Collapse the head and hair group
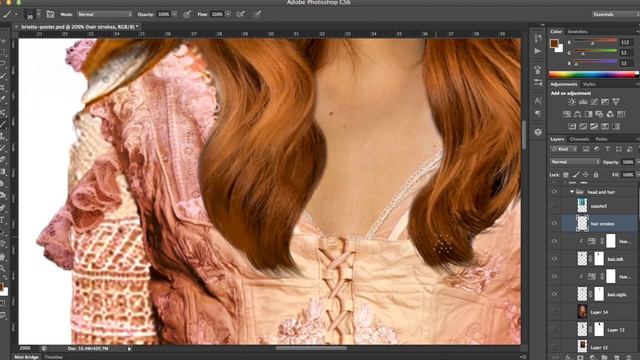The height and width of the screenshot is (360, 640). pyautogui.click(x=572, y=192)
